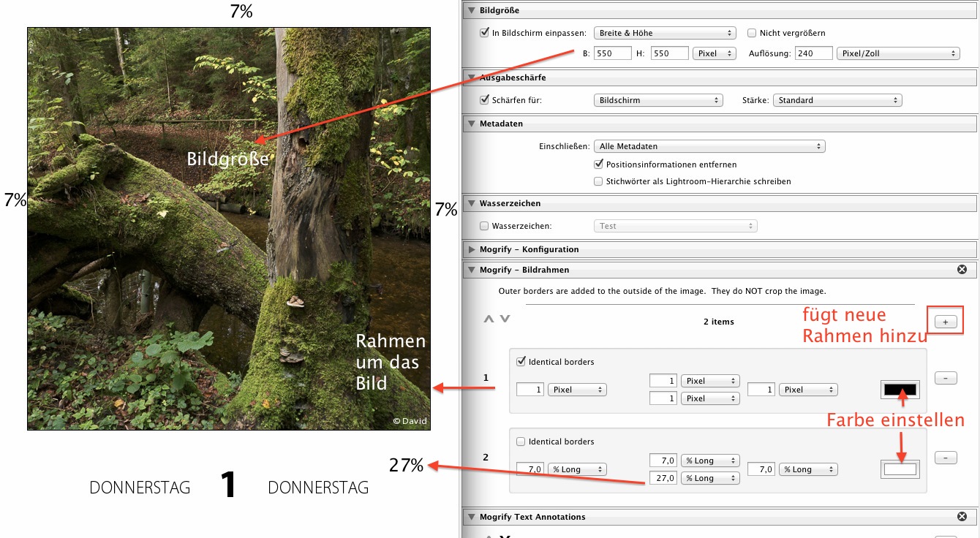This screenshot has height=538, width=980.
Task: Open the Bildschirm sharpening dropdown
Action: 658,100
